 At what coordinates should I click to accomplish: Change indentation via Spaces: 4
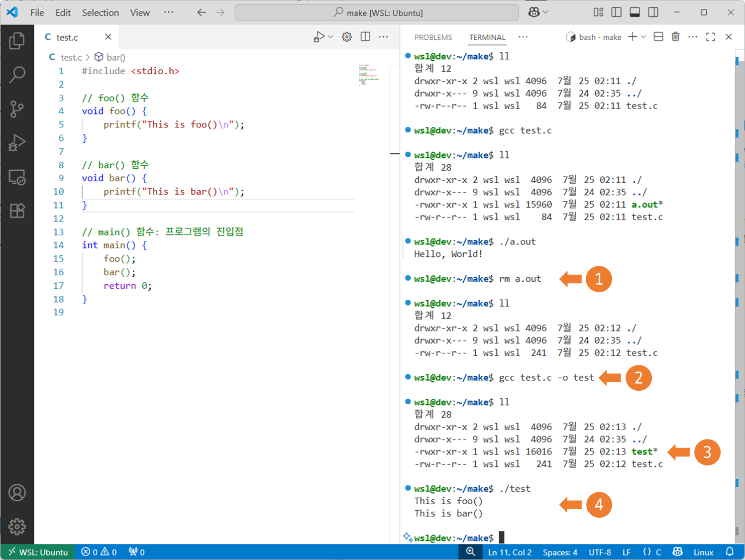click(x=560, y=552)
